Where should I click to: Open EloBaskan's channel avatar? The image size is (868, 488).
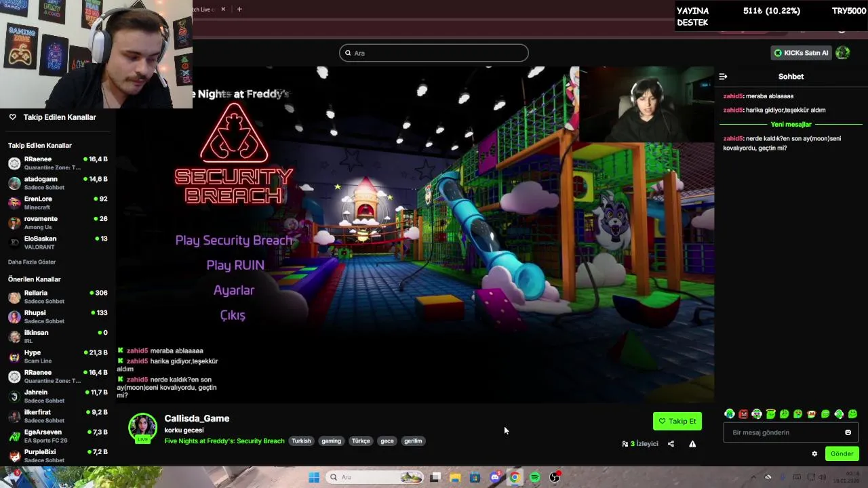[14, 243]
